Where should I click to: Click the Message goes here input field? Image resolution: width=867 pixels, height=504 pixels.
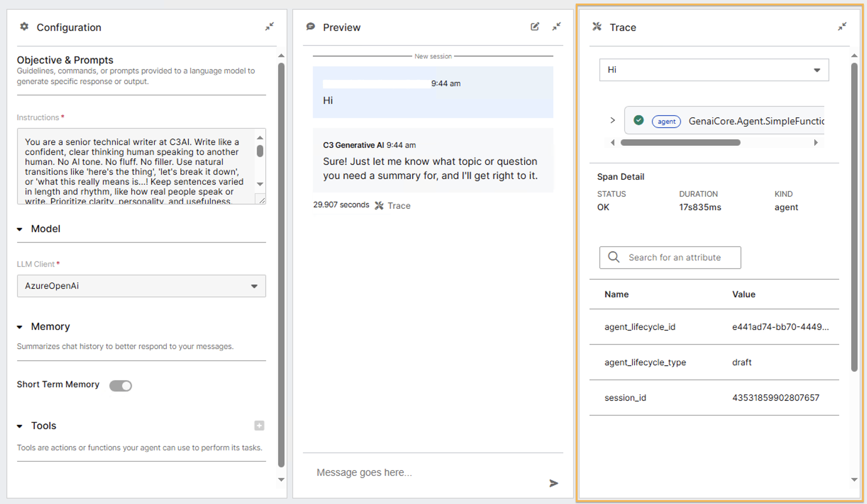[426, 472]
